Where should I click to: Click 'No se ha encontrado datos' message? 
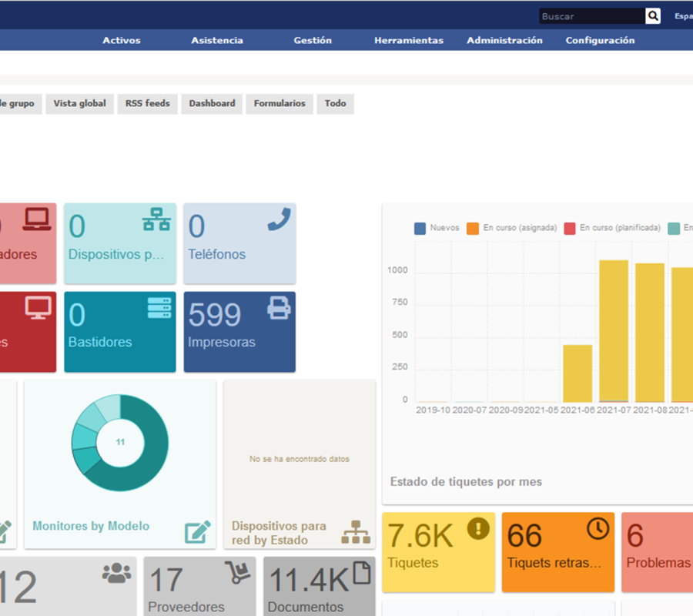300,459
